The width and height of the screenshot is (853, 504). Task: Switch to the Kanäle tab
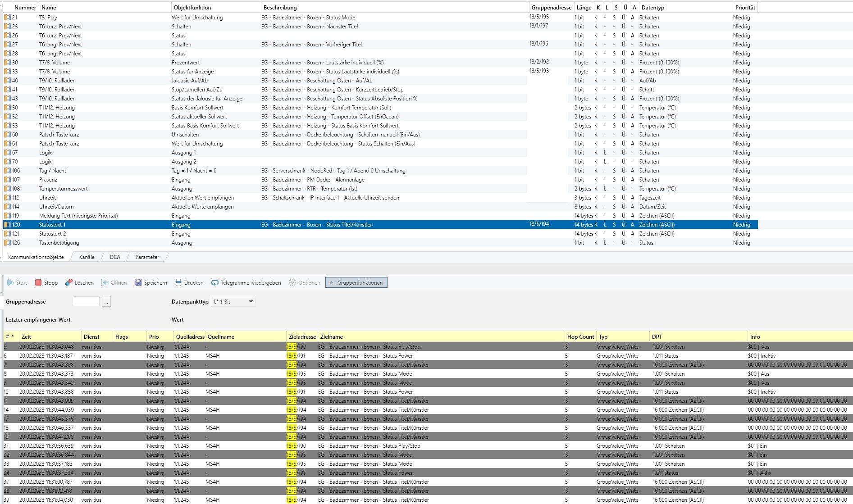pos(87,257)
